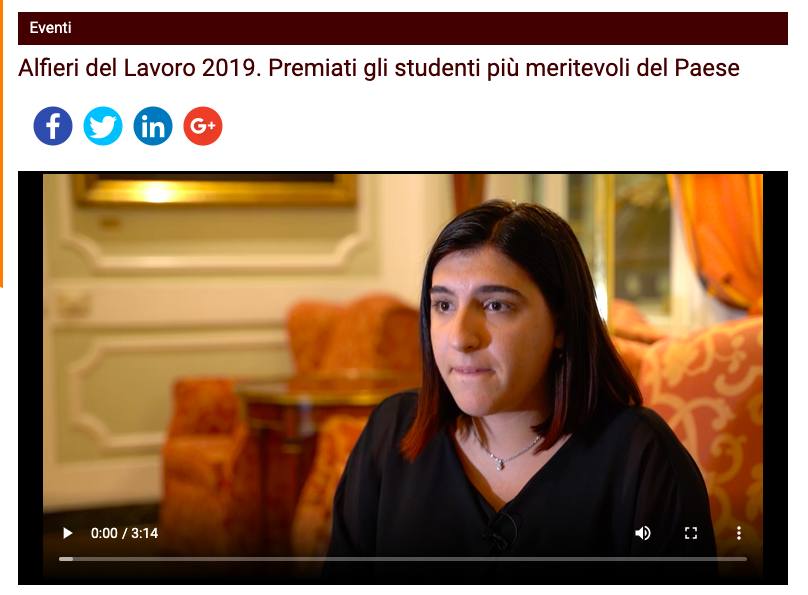Share the article on Google Plus
This screenshot has height=595, width=808.
tap(203, 126)
